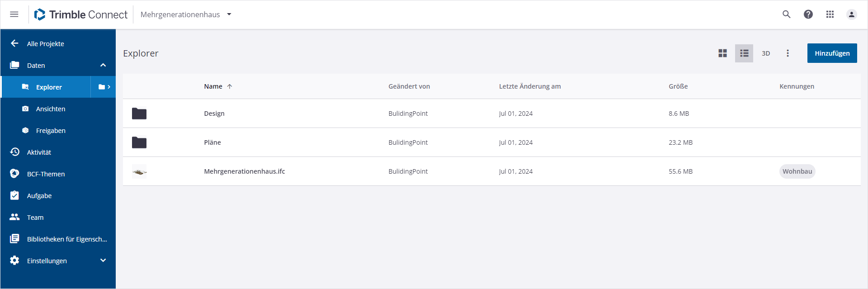Open the help question mark icon
Viewport: 868px width, 289px height.
[x=808, y=14]
